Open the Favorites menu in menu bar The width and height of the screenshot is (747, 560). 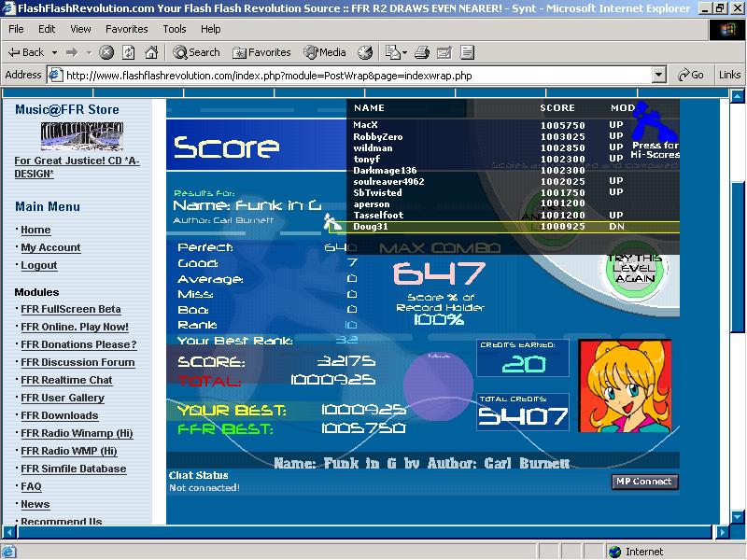(127, 29)
